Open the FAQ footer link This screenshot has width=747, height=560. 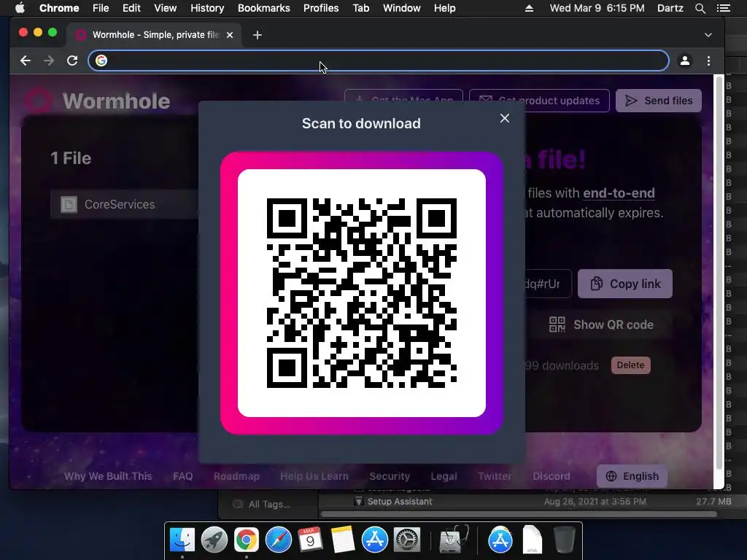183,476
